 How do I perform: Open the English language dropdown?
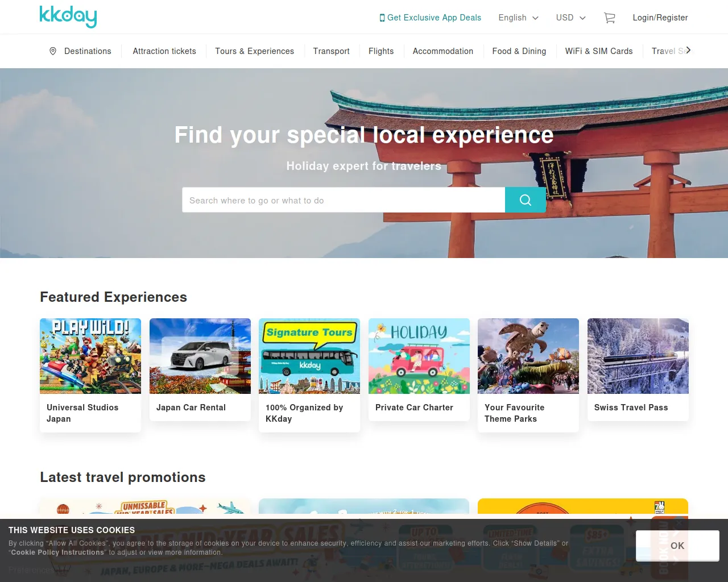point(518,18)
